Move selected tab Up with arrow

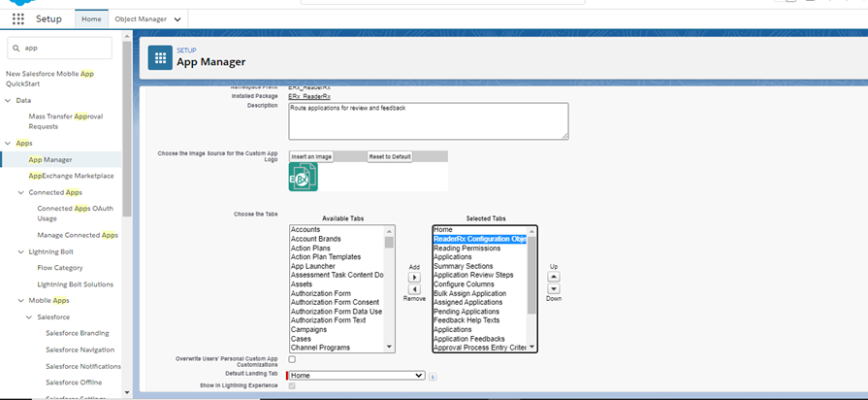click(x=554, y=276)
